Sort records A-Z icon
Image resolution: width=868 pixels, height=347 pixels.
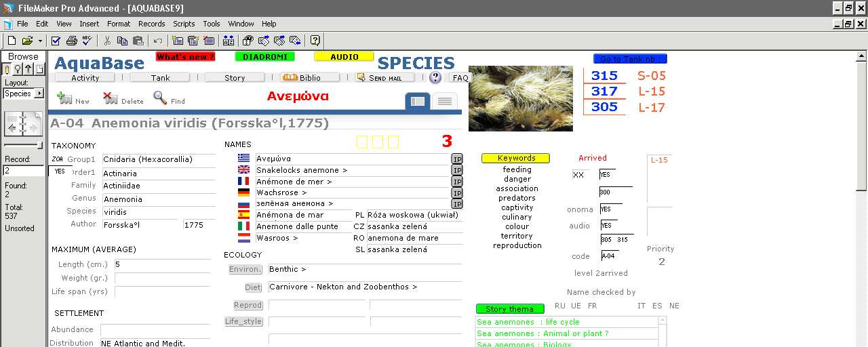pyautogui.click(x=229, y=41)
